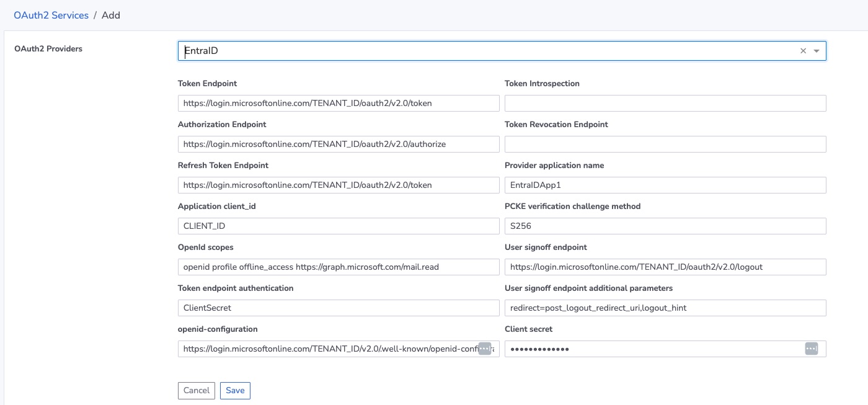The height and width of the screenshot is (405, 868).
Task: Click the Provider application name field
Action: [x=665, y=185]
